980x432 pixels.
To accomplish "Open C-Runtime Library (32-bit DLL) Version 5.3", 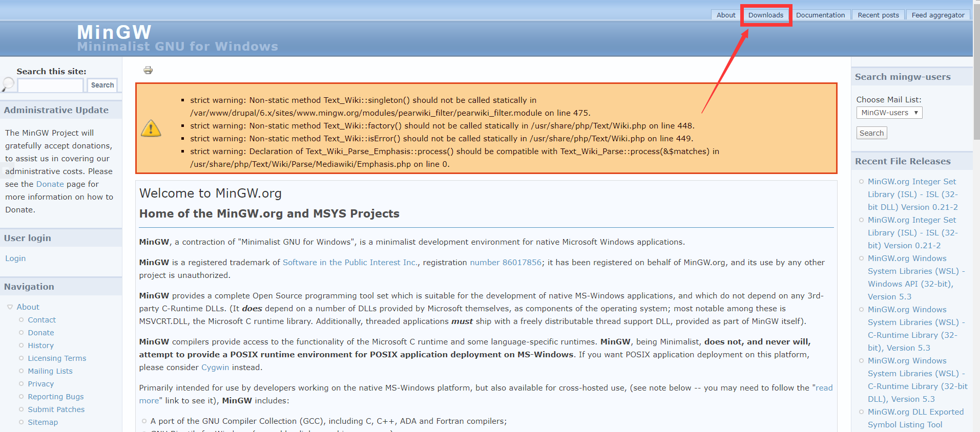I will click(x=918, y=380).
